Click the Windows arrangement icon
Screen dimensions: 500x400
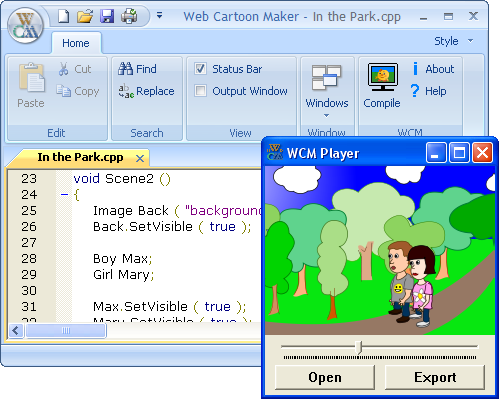tap(326, 77)
